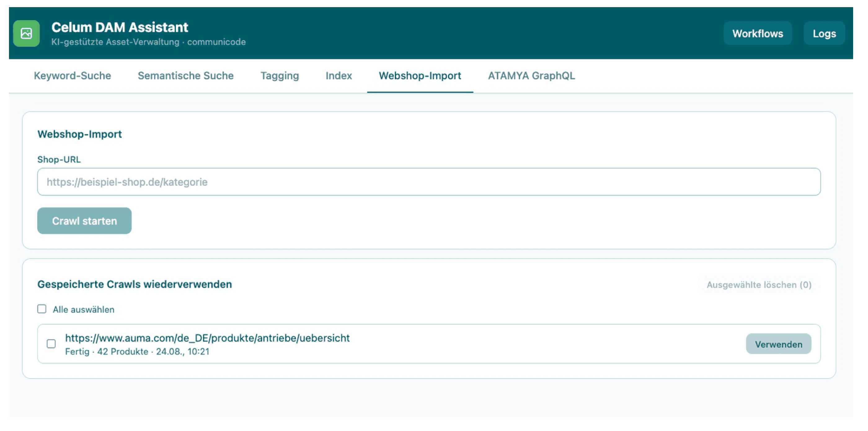Click the saved auma.com crawl URL text
This screenshot has width=868, height=431.
pos(207,338)
